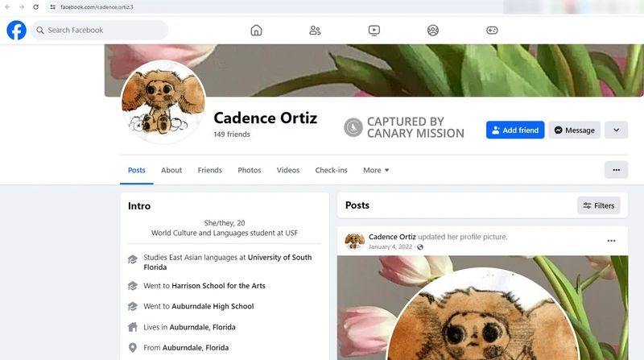Click in the Search Facebook field
This screenshot has height=360, width=644.
pyautogui.click(x=99, y=31)
